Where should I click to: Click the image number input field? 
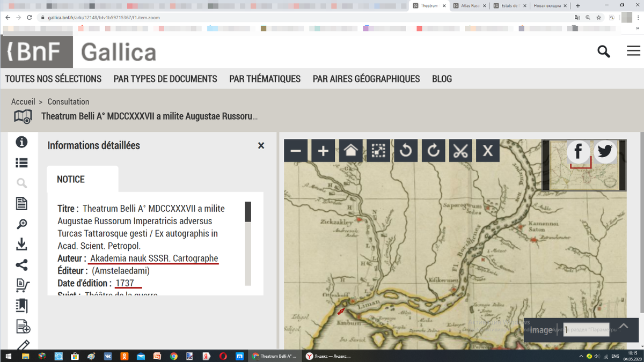click(x=586, y=329)
